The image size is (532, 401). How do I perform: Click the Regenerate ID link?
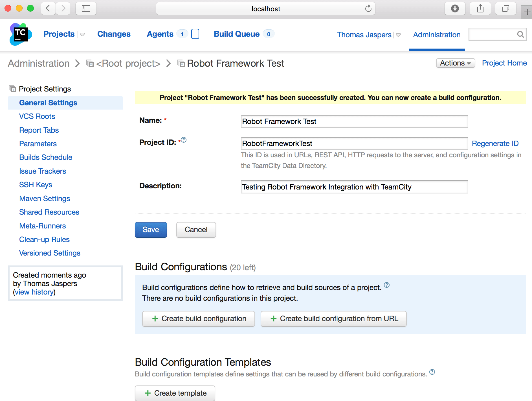[495, 143]
